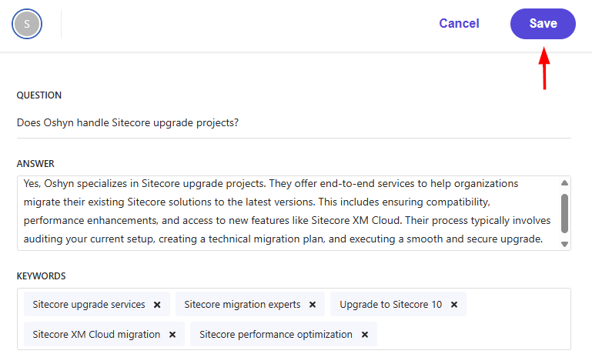Viewport: 592px width, 364px height.
Task: Click the answer scrollbar thumb
Action: pyautogui.click(x=564, y=213)
